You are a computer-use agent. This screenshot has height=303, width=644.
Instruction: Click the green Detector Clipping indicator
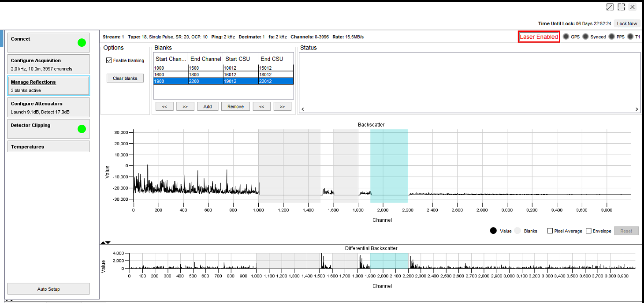click(x=82, y=129)
